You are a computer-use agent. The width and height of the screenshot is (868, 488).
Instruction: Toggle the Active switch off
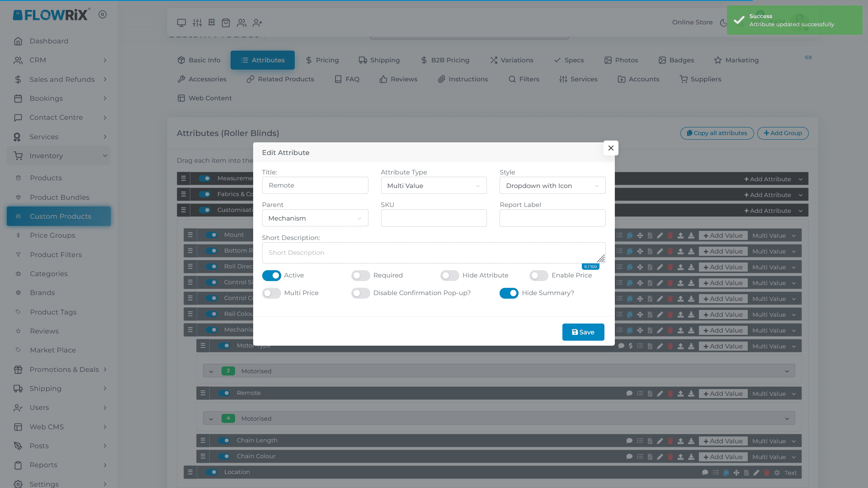(271, 276)
